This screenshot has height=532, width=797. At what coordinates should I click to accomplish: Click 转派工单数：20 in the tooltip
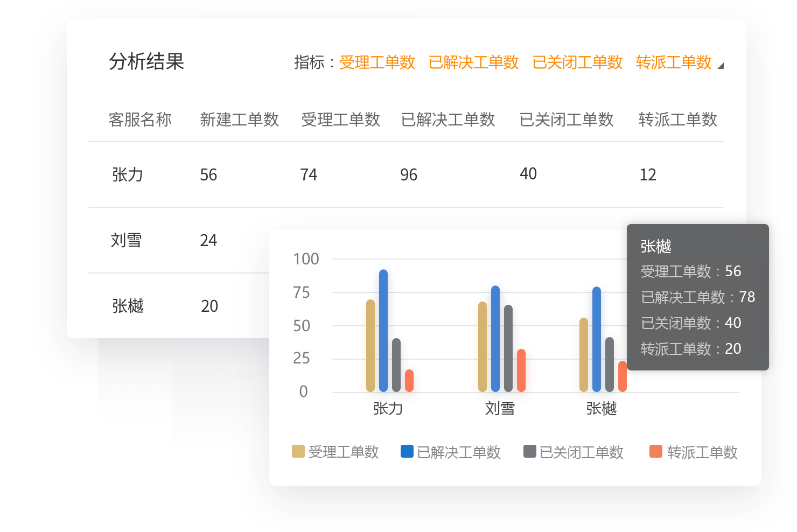(691, 349)
